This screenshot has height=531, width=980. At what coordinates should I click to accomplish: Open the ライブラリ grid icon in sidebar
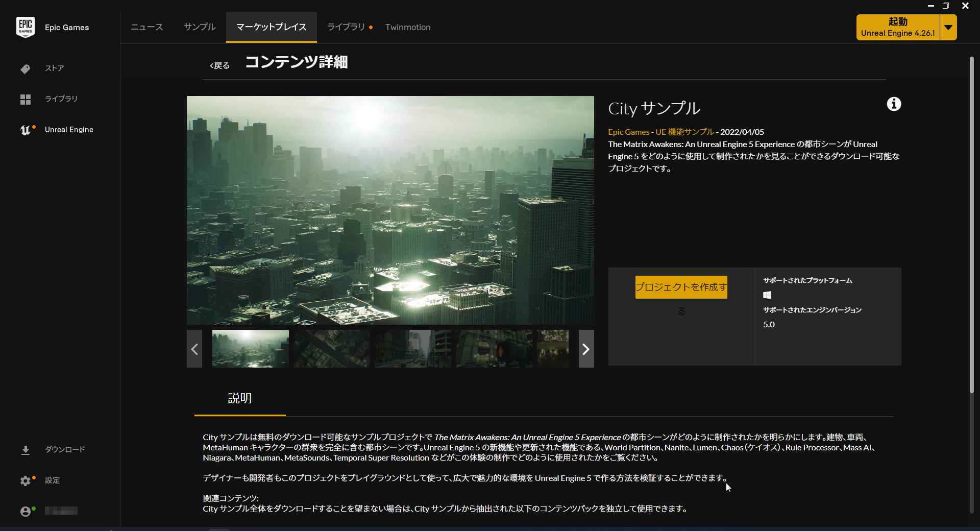[x=26, y=99]
